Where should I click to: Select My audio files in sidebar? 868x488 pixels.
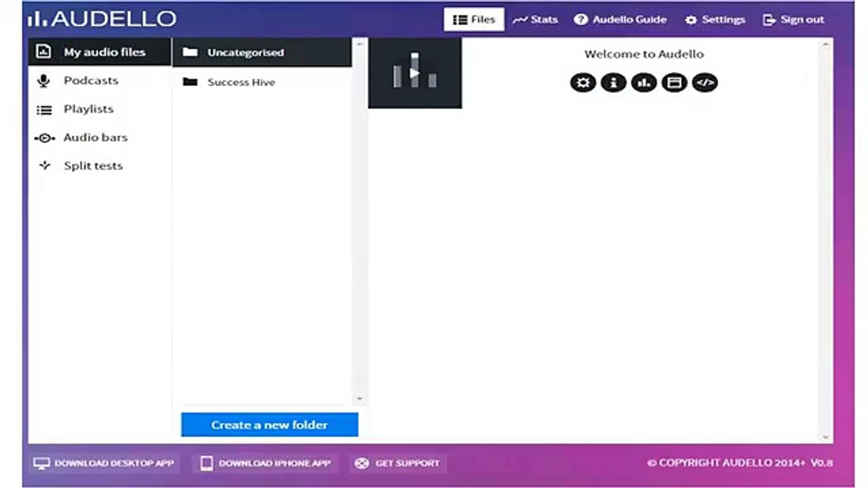(100, 52)
